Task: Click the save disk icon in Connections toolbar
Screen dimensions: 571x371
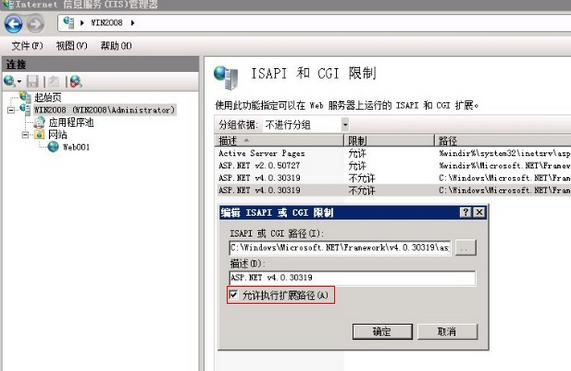Action: [32, 81]
